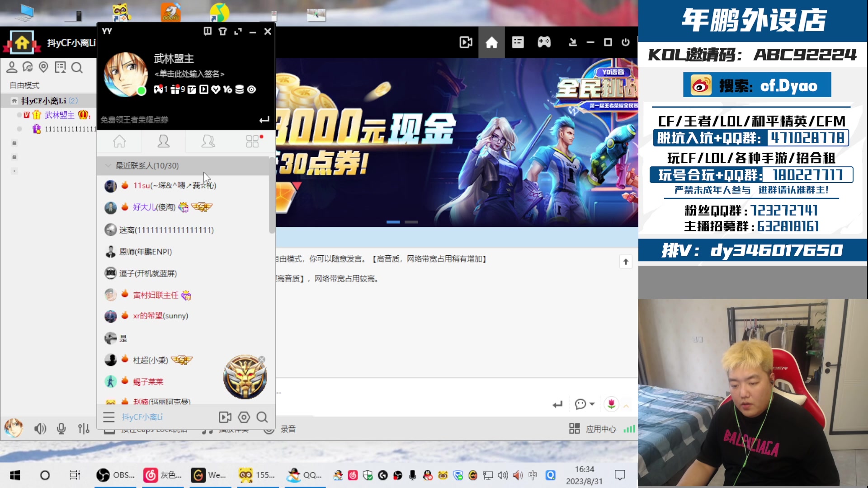Click the channel home logo at top left
Screen dimensions: 868x488
[x=22, y=43]
